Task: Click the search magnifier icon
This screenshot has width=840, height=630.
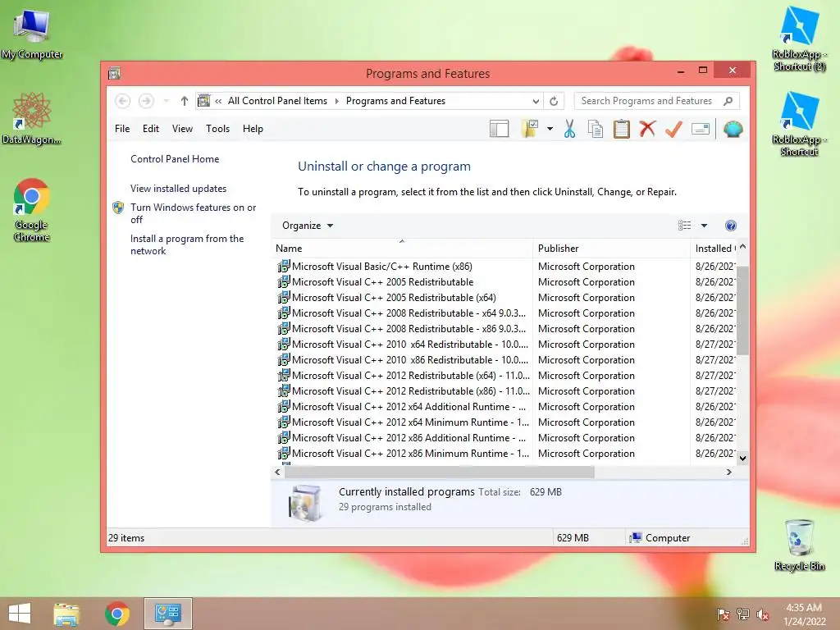Action: click(x=728, y=101)
